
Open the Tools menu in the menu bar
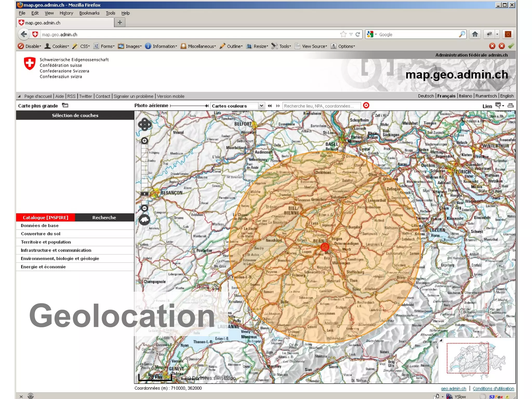(x=110, y=13)
